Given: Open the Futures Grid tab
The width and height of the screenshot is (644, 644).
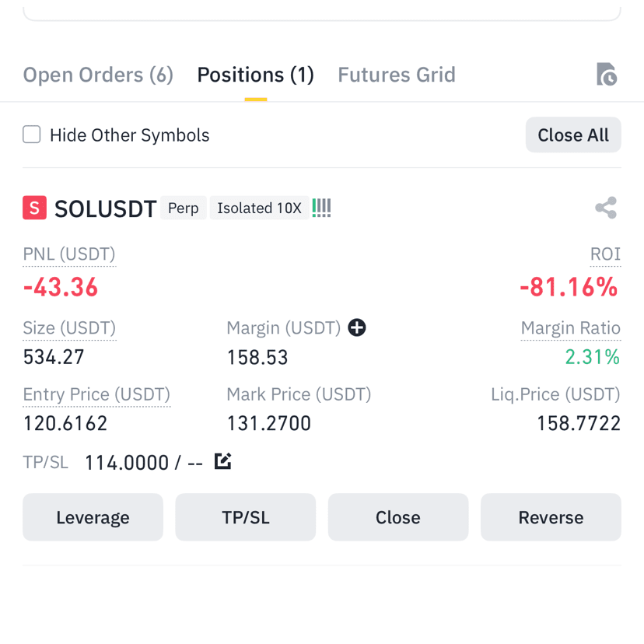Looking at the screenshot, I should click(x=397, y=75).
